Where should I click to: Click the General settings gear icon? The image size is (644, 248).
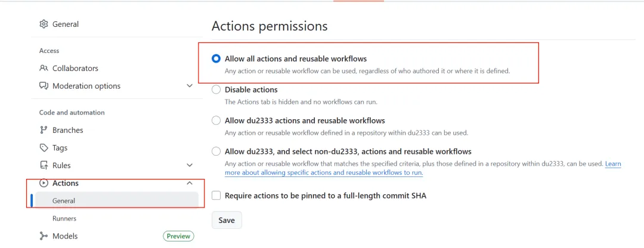coord(44,24)
